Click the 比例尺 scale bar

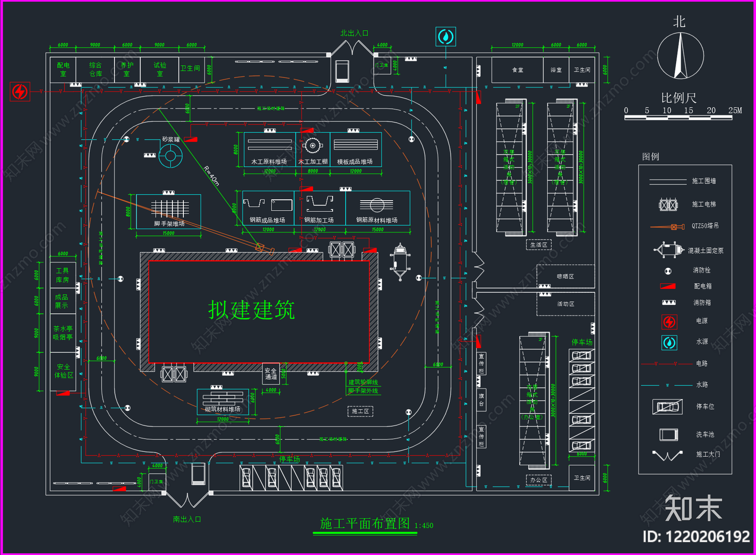click(679, 117)
